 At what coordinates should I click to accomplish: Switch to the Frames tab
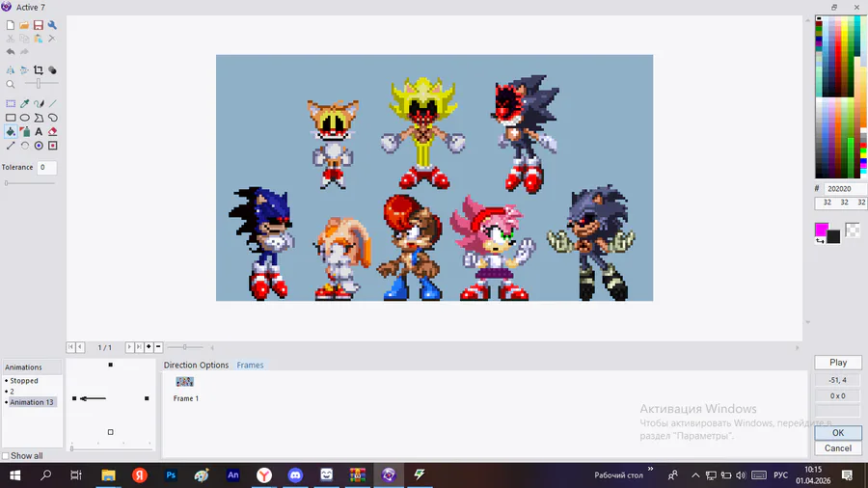[x=250, y=366]
